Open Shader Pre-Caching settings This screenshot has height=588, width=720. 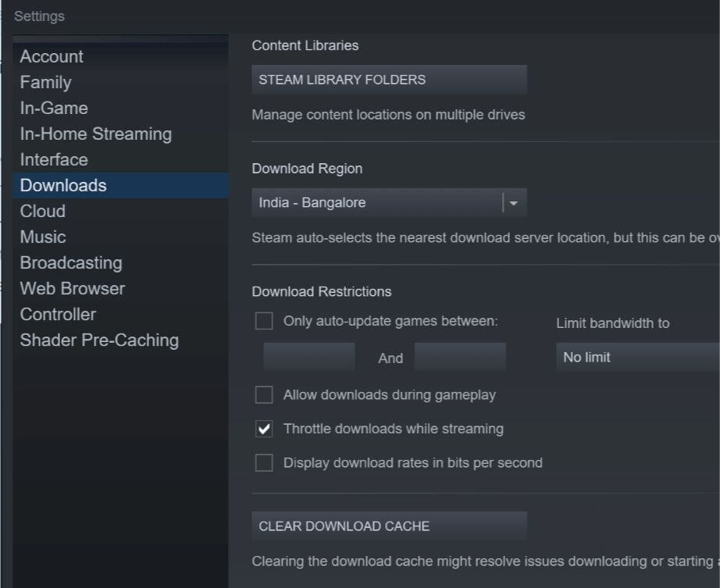pos(99,340)
